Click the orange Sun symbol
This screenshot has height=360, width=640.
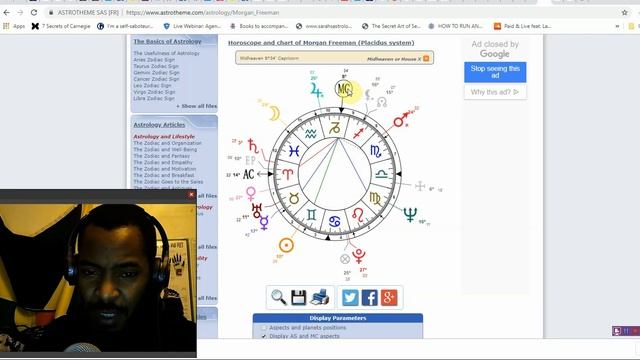[286, 245]
